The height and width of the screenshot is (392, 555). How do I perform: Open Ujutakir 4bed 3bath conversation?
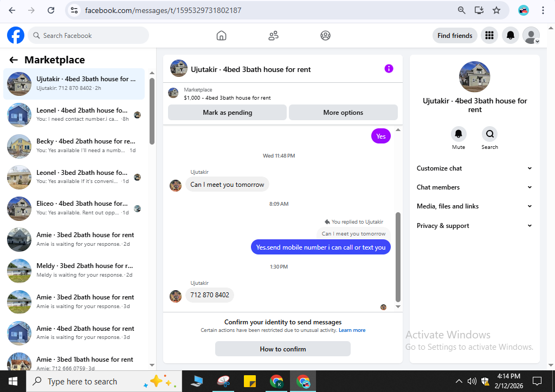pos(74,84)
